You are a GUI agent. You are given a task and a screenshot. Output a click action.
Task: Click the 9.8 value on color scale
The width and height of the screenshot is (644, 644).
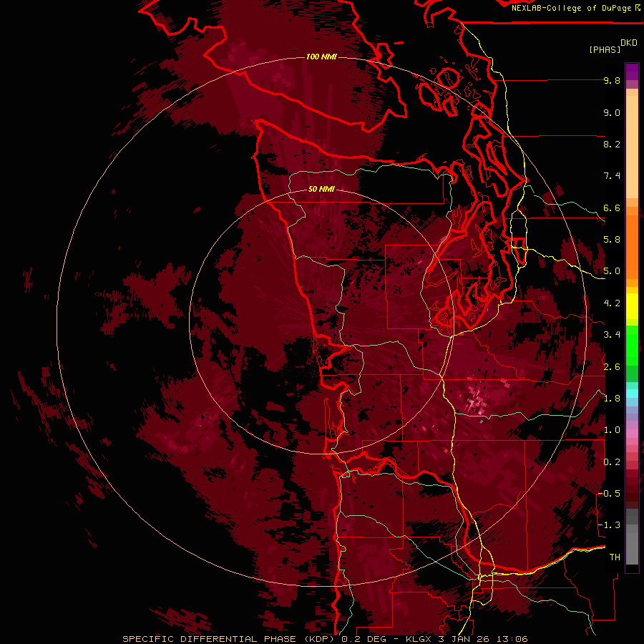point(612,81)
